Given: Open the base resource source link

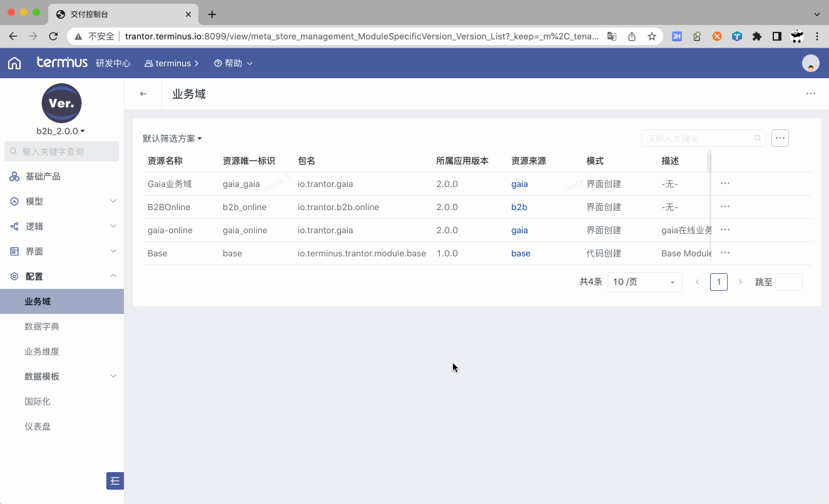Looking at the screenshot, I should point(521,253).
